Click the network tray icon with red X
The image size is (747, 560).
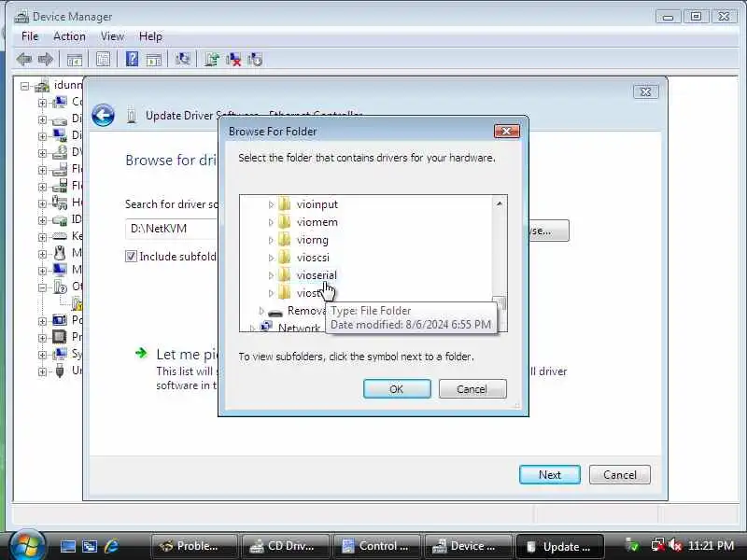(x=658, y=545)
